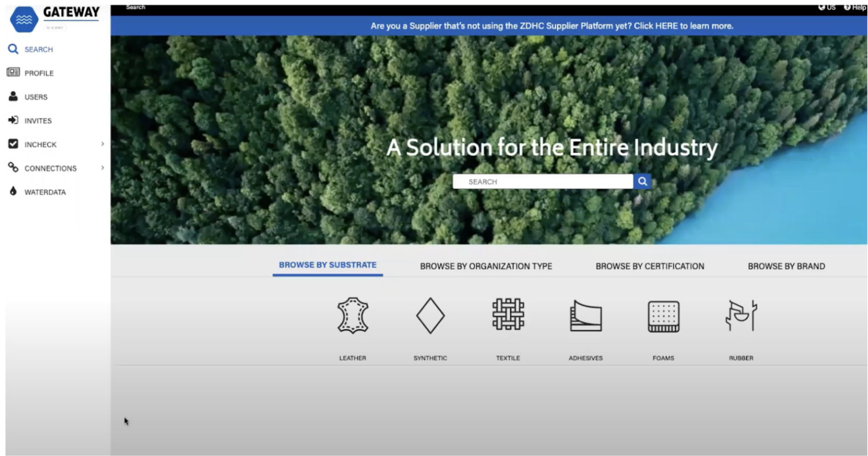The height and width of the screenshot is (456, 868).
Task: Click the hero Search input field
Action: pos(542,182)
